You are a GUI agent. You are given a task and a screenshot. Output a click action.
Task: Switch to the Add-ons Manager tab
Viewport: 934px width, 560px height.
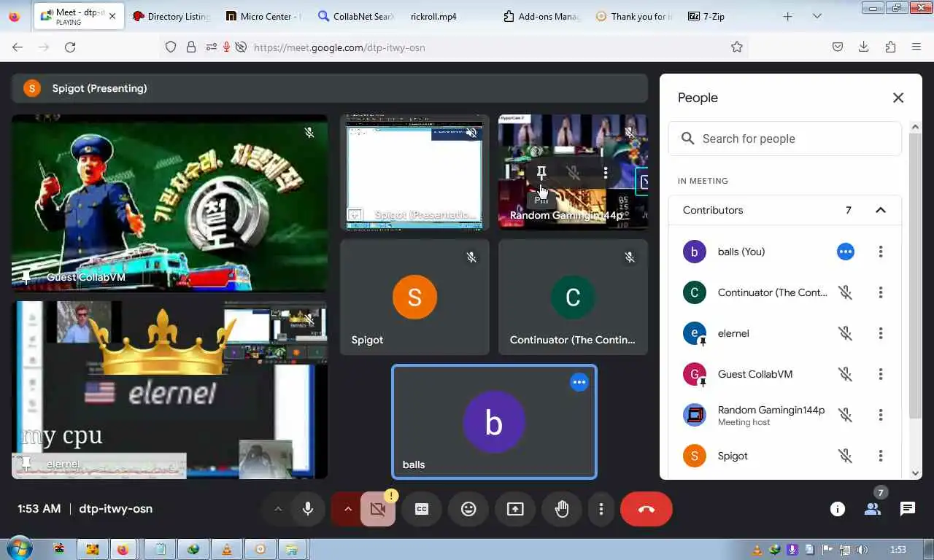(541, 16)
